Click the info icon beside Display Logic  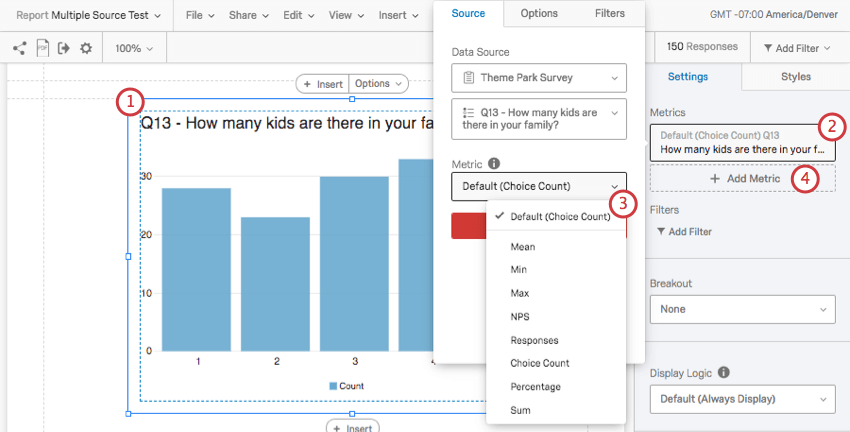pyautogui.click(x=723, y=373)
